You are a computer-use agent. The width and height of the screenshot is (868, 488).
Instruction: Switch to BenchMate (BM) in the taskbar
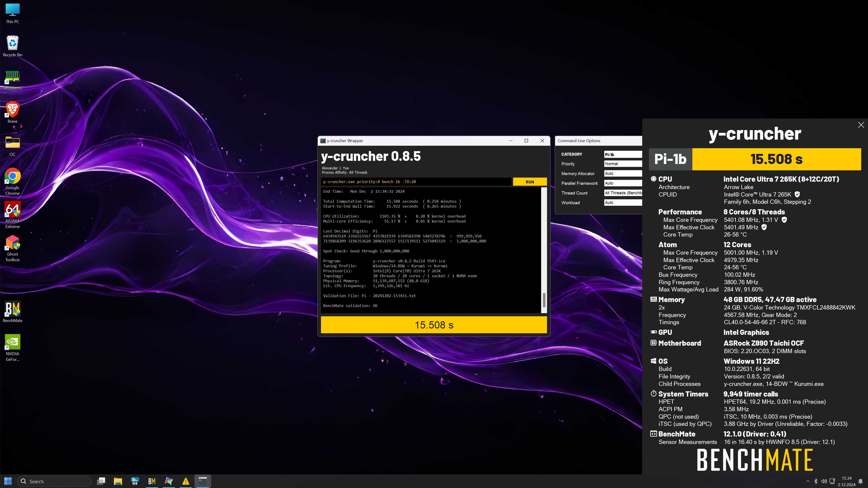[x=152, y=481]
